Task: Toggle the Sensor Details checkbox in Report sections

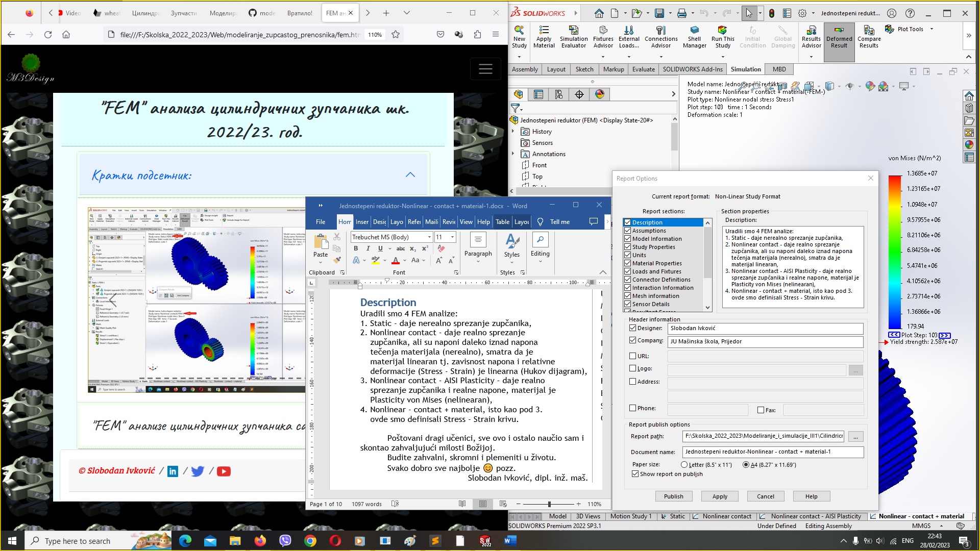Action: [x=627, y=304]
